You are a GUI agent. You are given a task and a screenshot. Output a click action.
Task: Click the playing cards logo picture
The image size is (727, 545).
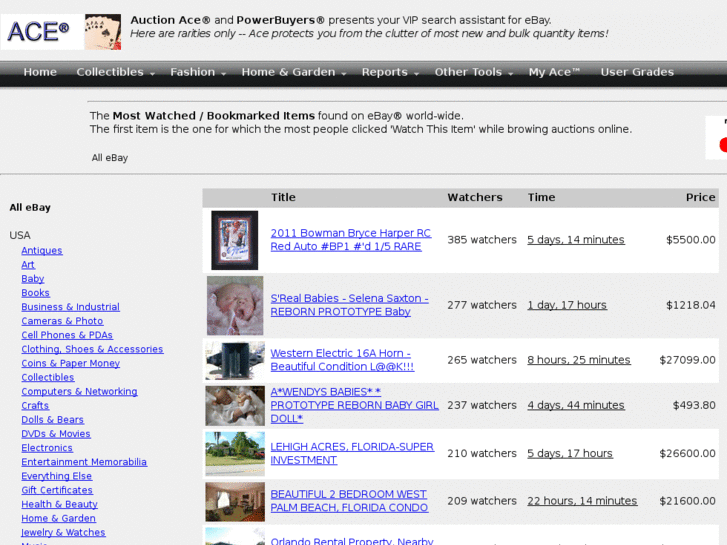tap(103, 32)
